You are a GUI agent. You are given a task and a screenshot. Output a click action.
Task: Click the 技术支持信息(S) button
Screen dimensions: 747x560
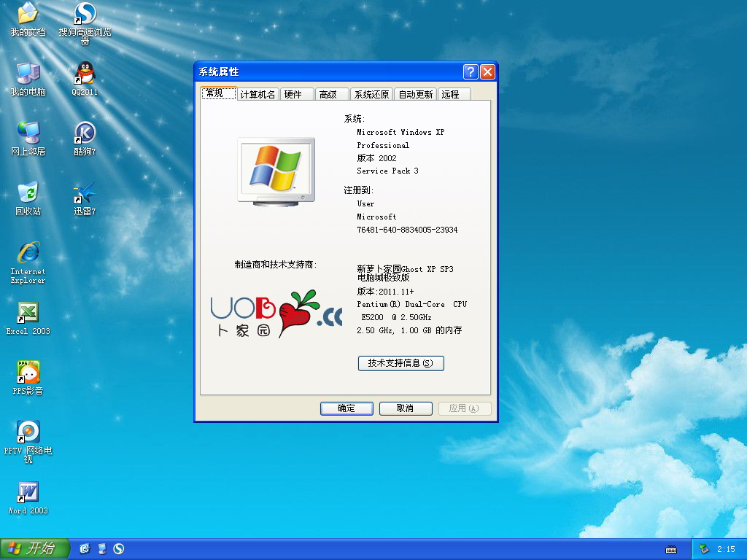point(400,363)
